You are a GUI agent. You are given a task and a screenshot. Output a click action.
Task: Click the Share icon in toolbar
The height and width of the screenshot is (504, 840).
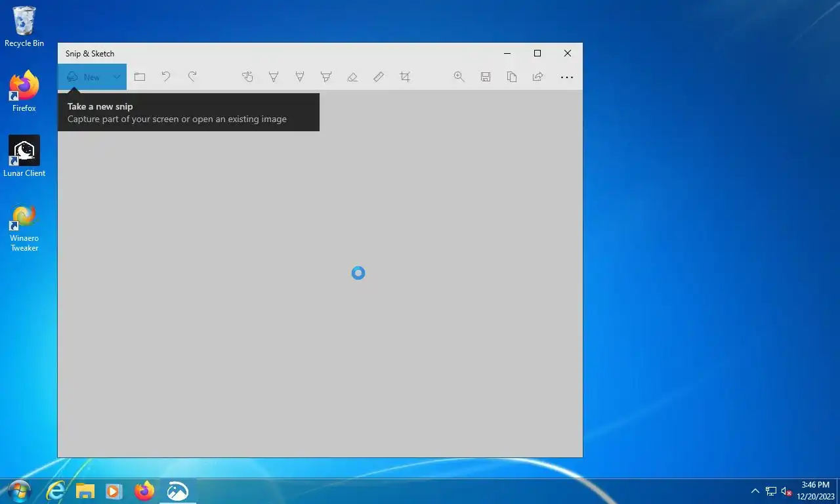click(x=538, y=77)
